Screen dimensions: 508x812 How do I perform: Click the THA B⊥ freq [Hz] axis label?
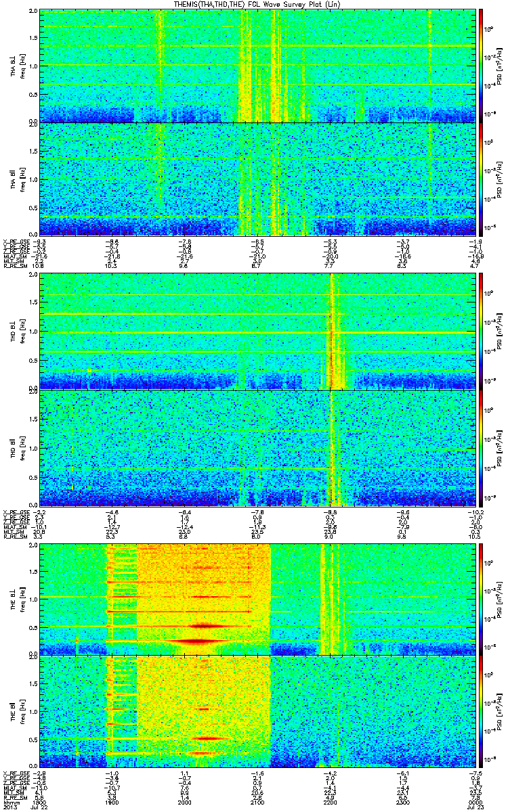pos(16,66)
